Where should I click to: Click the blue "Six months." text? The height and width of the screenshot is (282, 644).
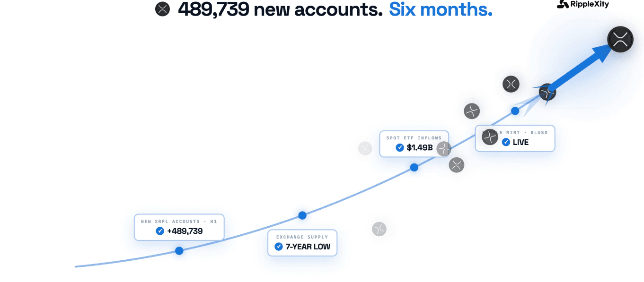pos(441,9)
